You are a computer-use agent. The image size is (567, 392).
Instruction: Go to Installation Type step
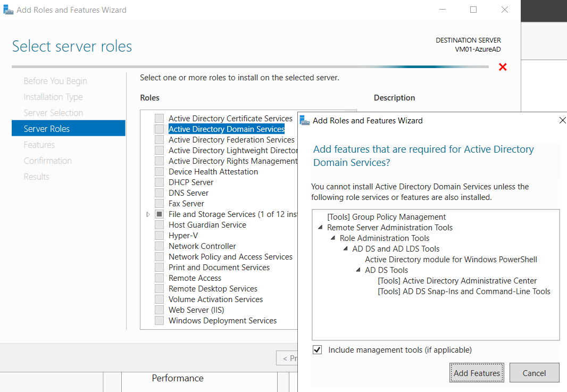click(x=53, y=97)
